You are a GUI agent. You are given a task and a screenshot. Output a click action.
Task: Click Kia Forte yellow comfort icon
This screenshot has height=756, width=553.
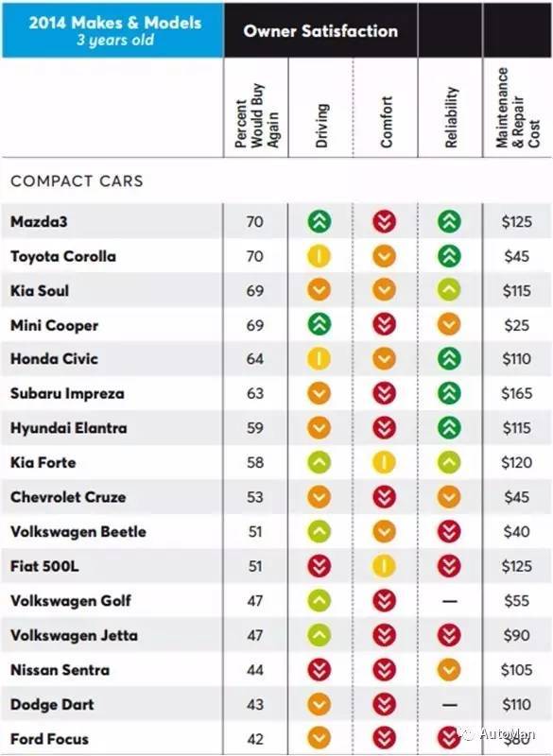coord(384,462)
